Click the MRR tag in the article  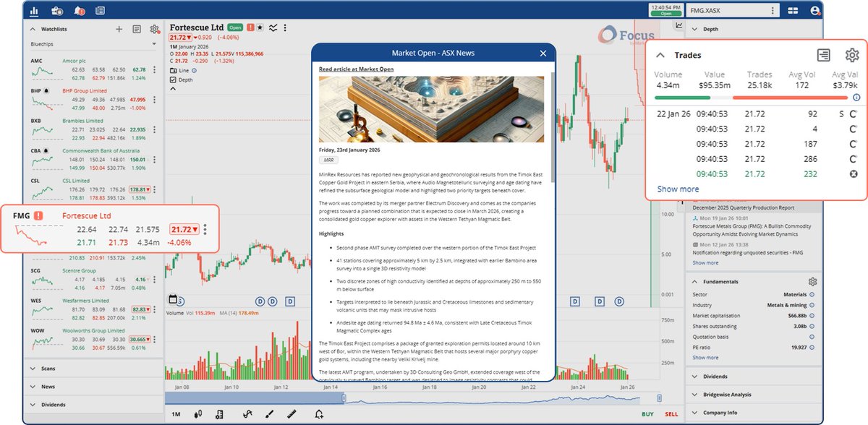point(328,160)
